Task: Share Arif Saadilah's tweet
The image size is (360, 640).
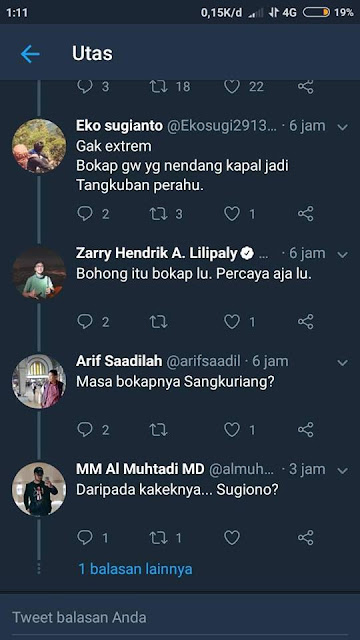Action: pos(305,429)
